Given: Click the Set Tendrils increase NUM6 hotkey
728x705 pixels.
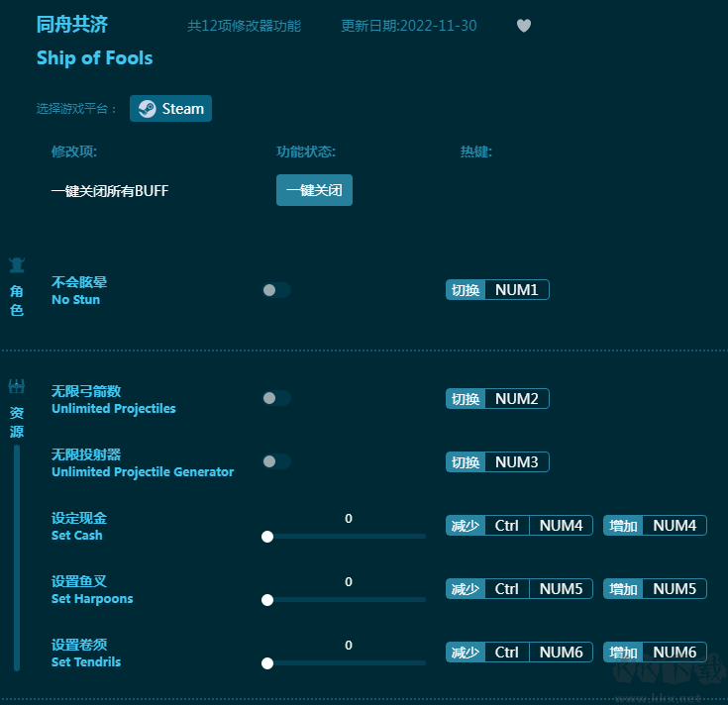Looking at the screenshot, I should 674,653.
